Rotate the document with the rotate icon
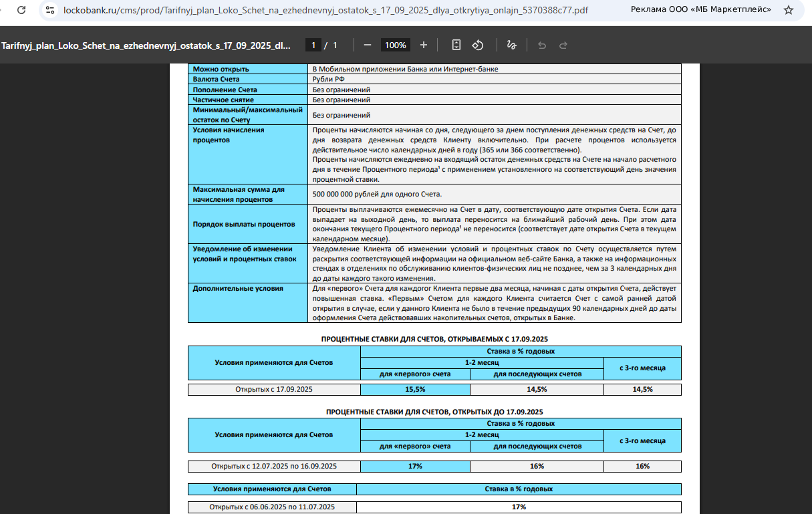812x514 pixels. (478, 45)
